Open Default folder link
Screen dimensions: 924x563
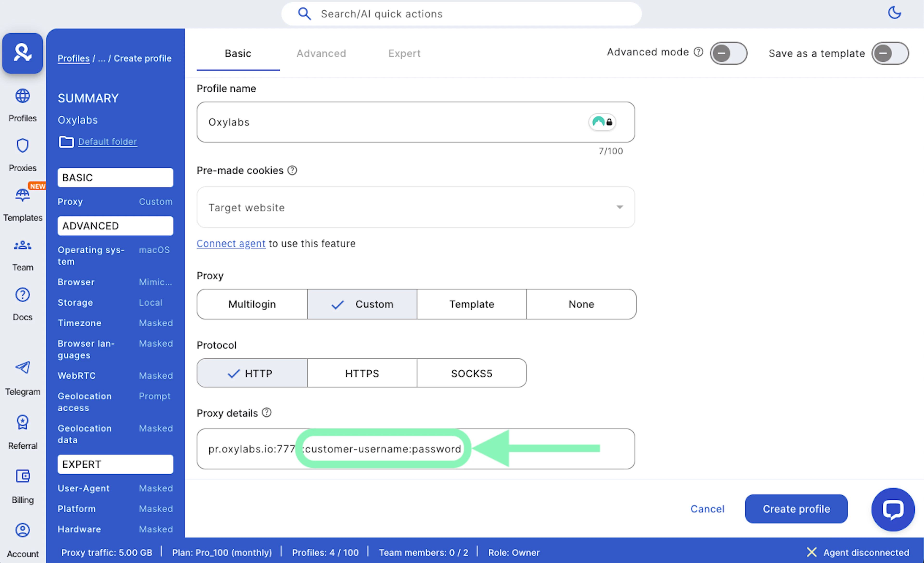tap(107, 141)
